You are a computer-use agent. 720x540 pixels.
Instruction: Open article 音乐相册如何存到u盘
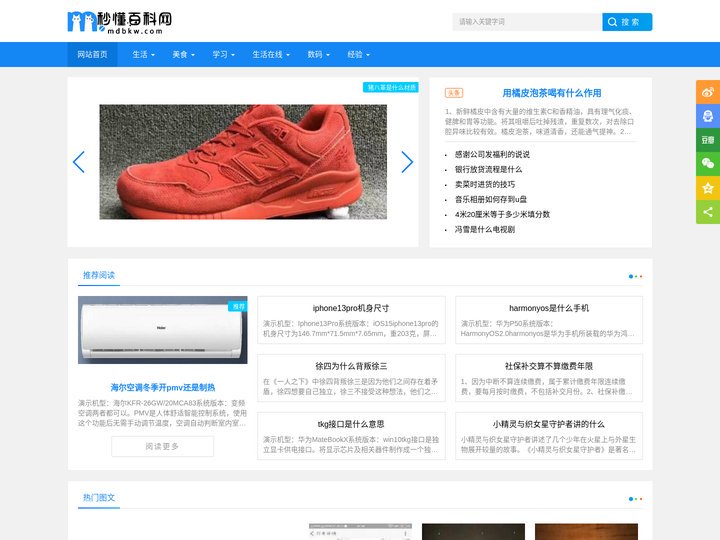tap(490, 199)
